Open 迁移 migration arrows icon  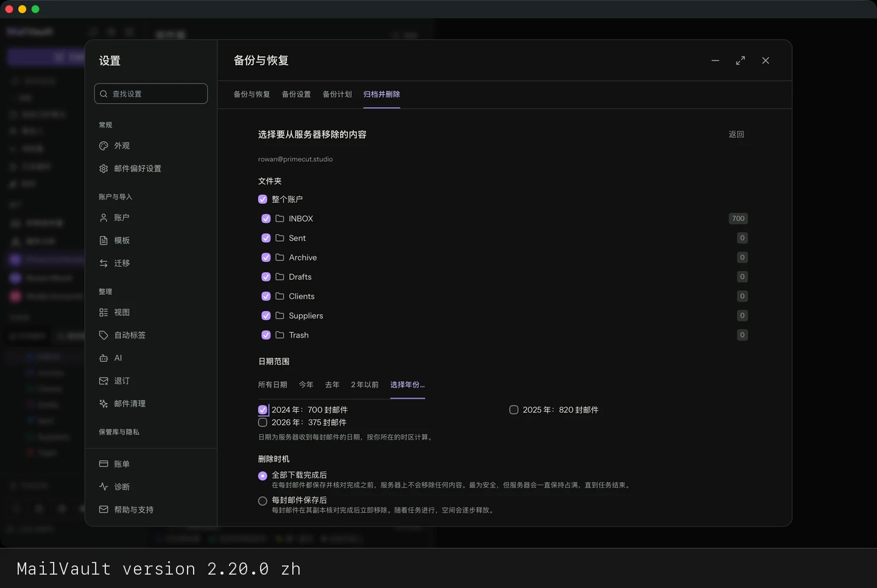point(104,263)
